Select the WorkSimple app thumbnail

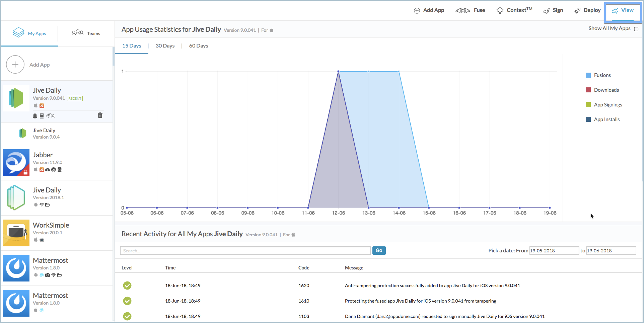click(16, 233)
